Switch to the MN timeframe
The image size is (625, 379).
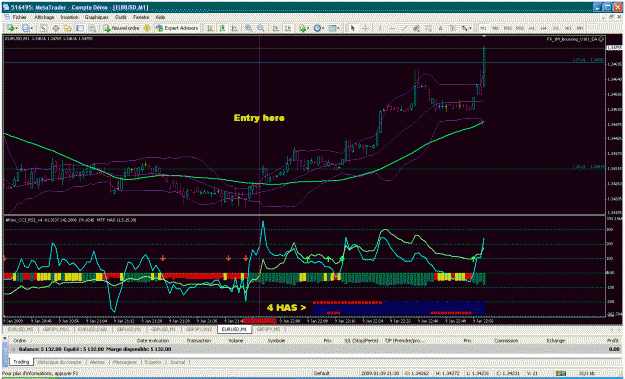tap(580, 28)
